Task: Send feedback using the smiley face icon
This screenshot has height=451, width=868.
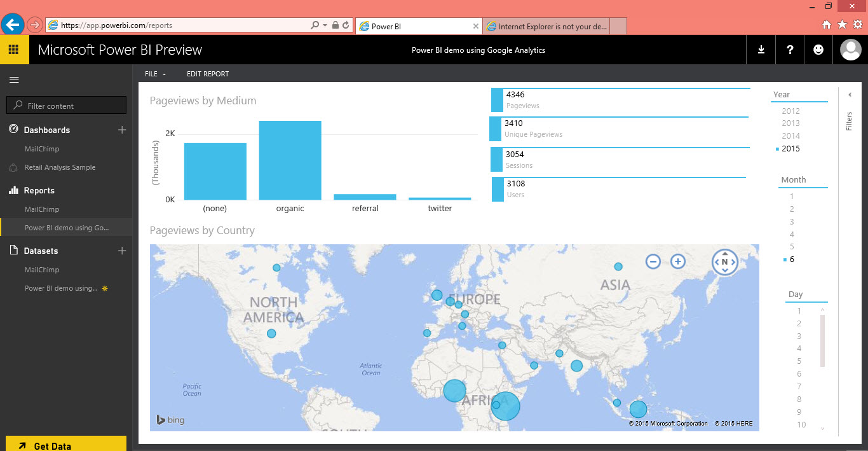Action: coord(818,49)
